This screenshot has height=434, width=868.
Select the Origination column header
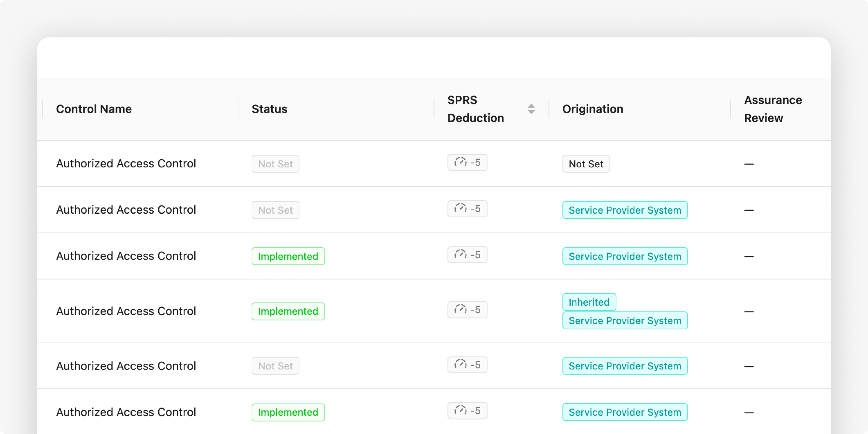pyautogui.click(x=593, y=109)
